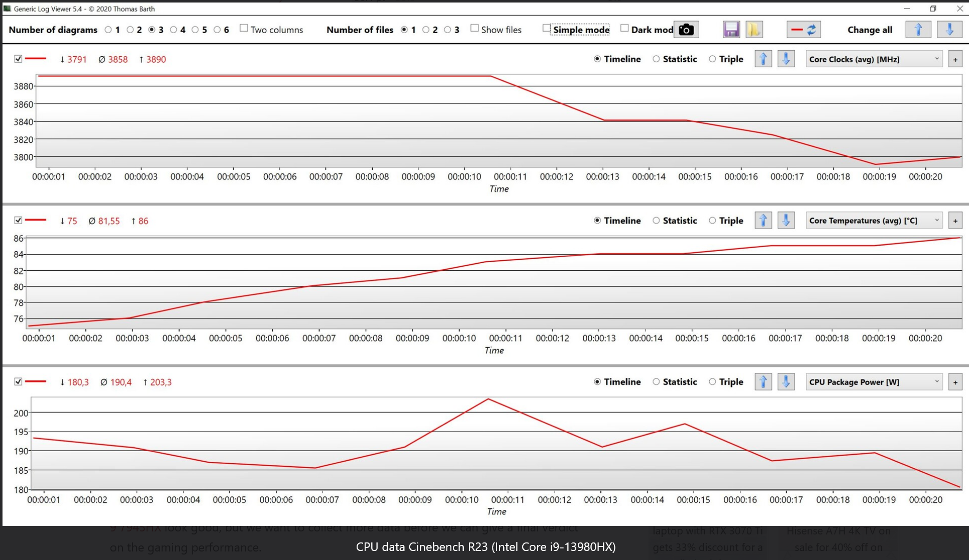Viewport: 969px width, 560px height.
Task: Select 4 for number of diagrams
Action: point(174,30)
